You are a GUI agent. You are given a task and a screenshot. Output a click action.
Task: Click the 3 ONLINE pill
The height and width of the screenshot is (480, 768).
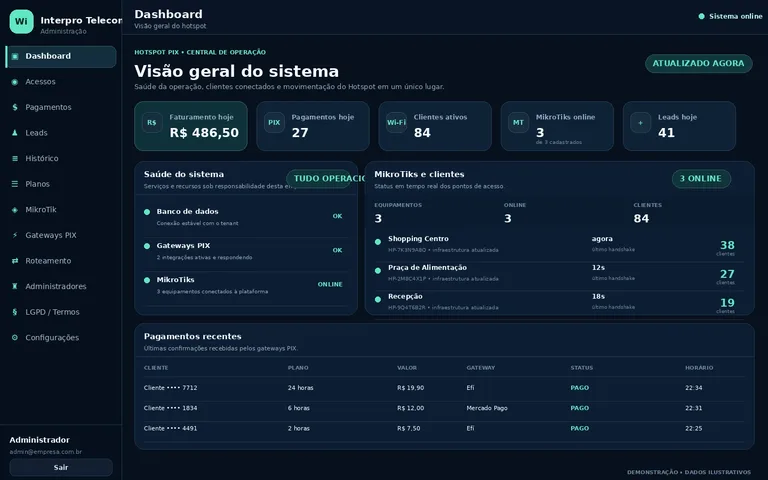point(701,179)
